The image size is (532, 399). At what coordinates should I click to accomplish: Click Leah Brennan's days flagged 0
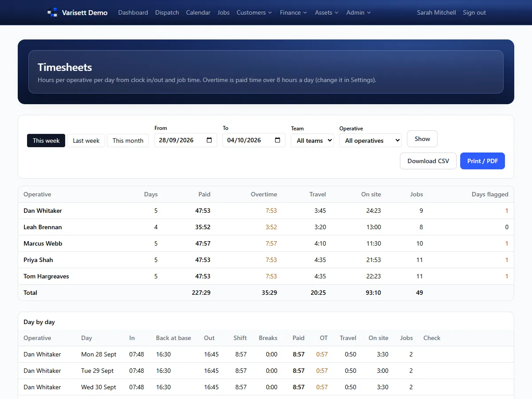point(507,227)
